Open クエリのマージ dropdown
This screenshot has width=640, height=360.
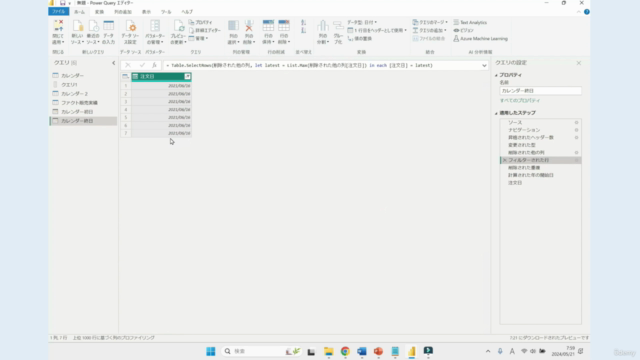tap(430, 22)
